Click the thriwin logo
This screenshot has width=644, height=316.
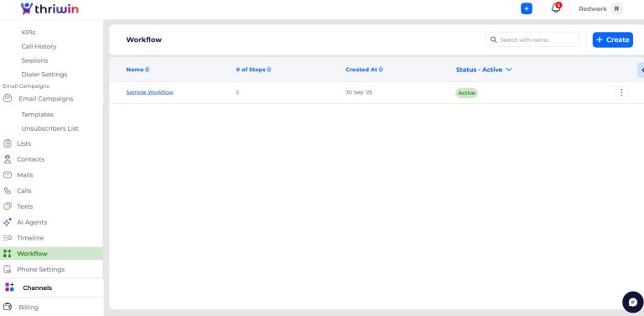pos(49,8)
